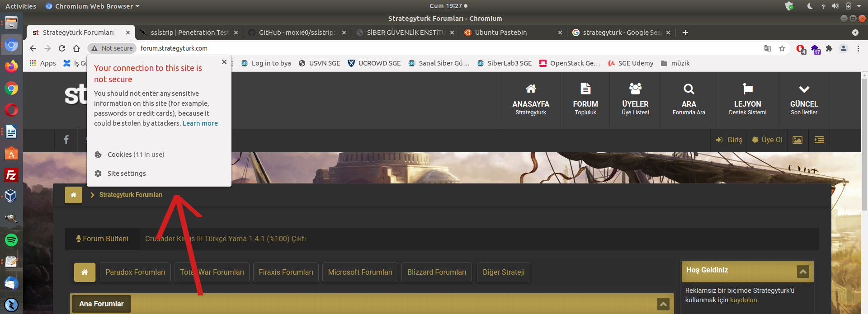The width and height of the screenshot is (868, 314).
Task: Open the Chromium Web Browser app menu
Action: pos(93,6)
